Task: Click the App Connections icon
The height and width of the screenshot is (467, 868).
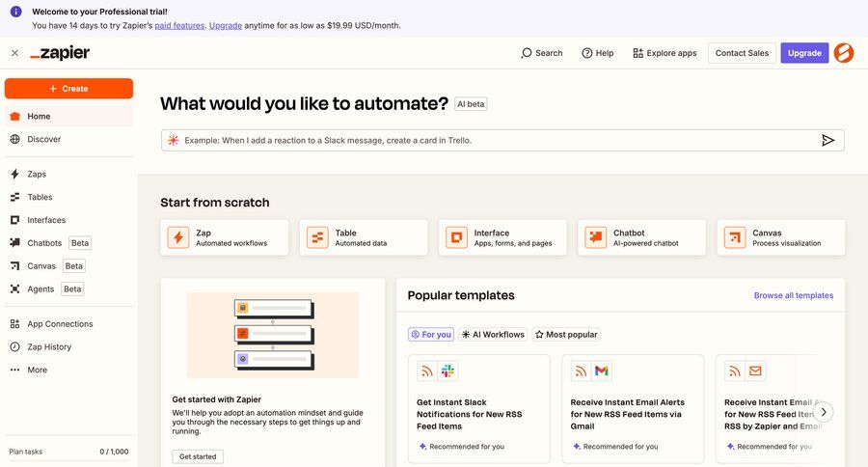Action: [14, 324]
